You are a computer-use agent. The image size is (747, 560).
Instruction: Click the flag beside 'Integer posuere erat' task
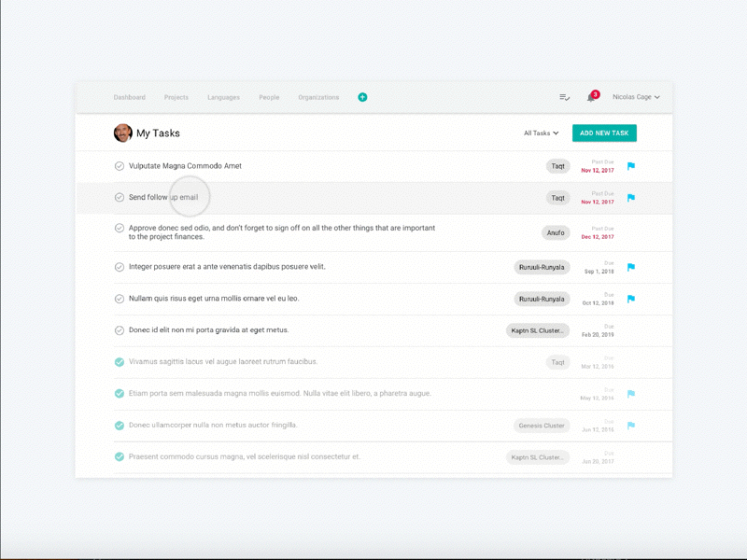[x=631, y=267]
